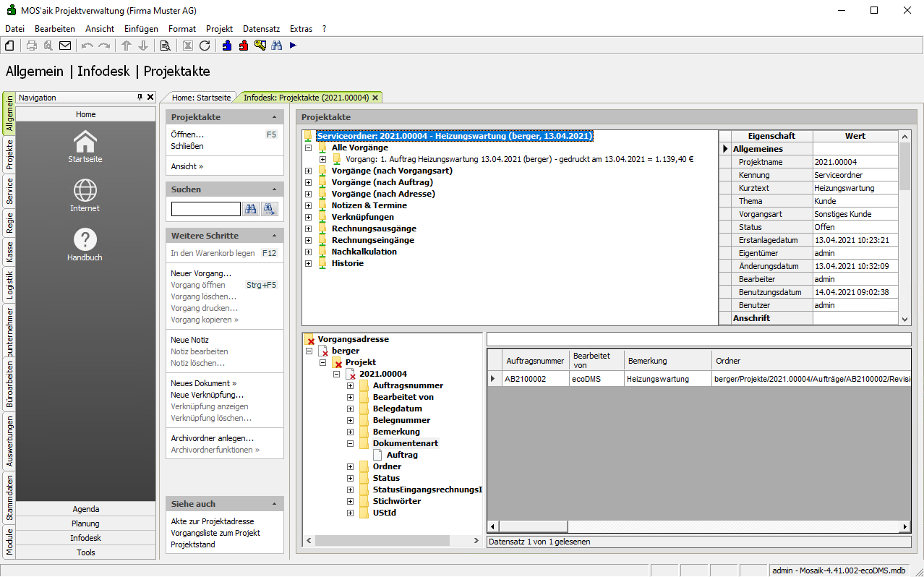Screen dimensions: 924x577
Task: Switch to the Home: Startseite tab
Action: [x=201, y=97]
